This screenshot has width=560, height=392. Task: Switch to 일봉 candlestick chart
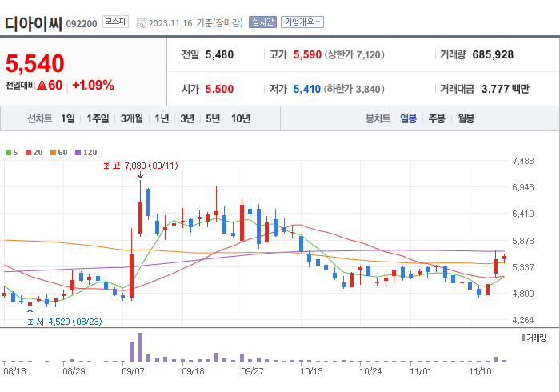(408, 118)
